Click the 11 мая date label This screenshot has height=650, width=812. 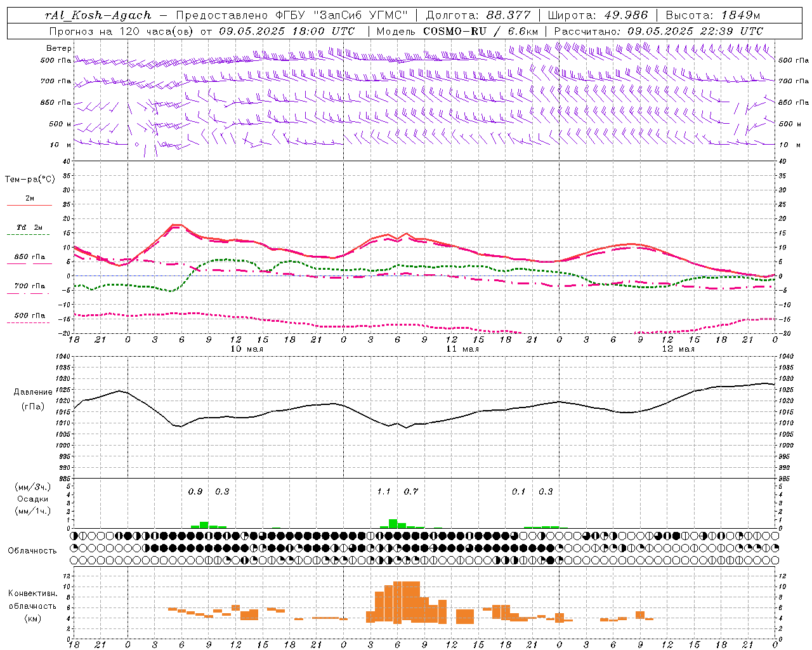pos(462,349)
